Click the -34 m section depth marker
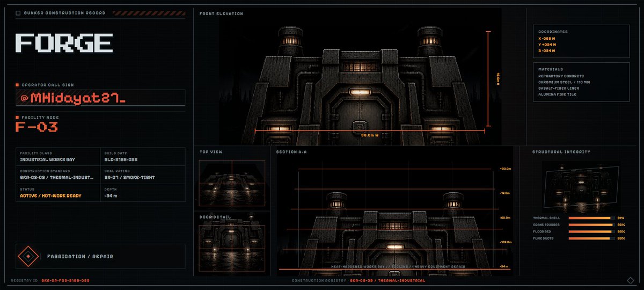 pyautogui.click(x=504, y=266)
